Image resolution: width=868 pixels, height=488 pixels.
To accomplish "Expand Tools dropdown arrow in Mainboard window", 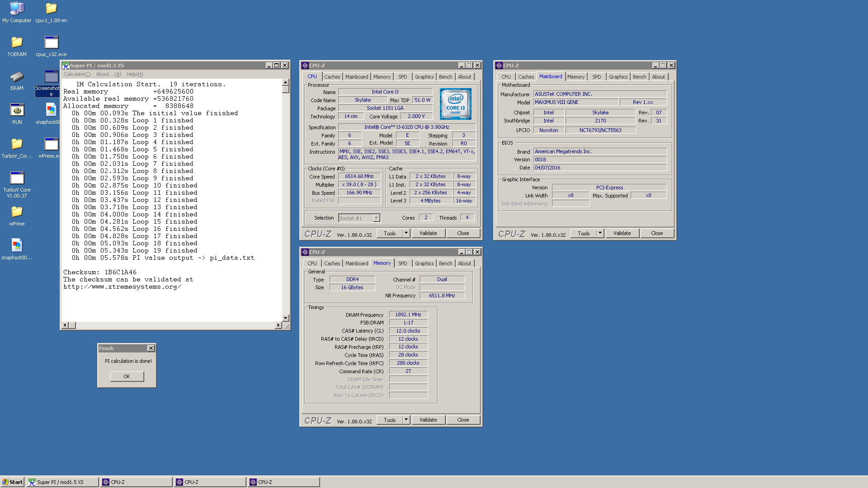I will click(600, 233).
